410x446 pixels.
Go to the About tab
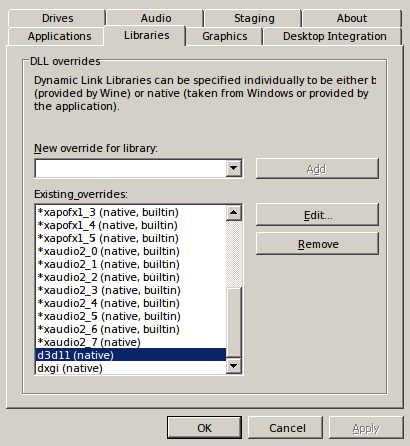coord(352,18)
